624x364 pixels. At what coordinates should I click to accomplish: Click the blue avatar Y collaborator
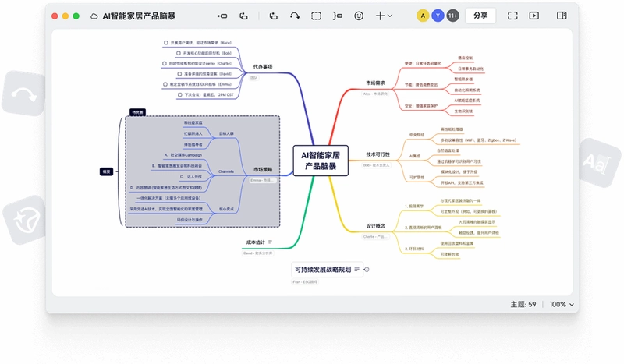(x=438, y=16)
